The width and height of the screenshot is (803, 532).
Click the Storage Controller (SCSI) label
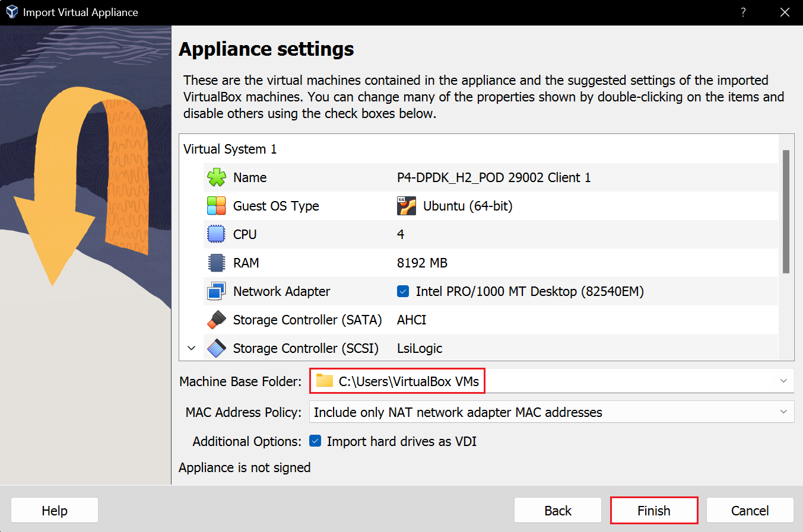tap(306, 348)
